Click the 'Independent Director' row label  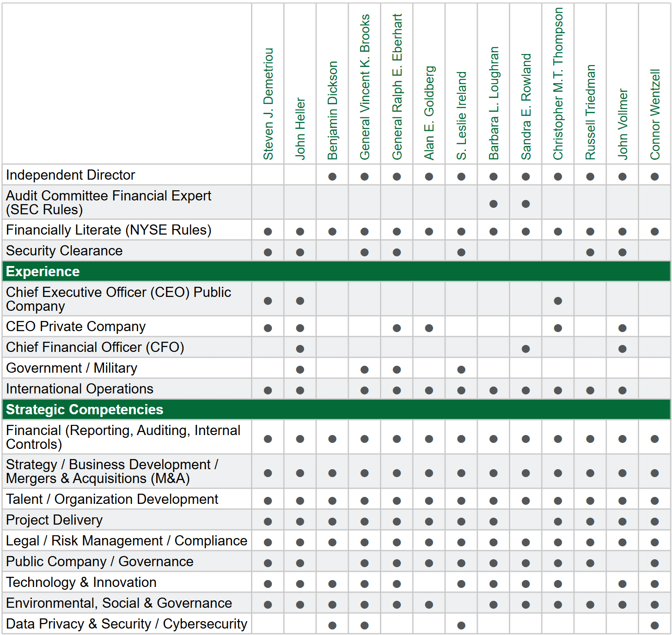coord(70,175)
